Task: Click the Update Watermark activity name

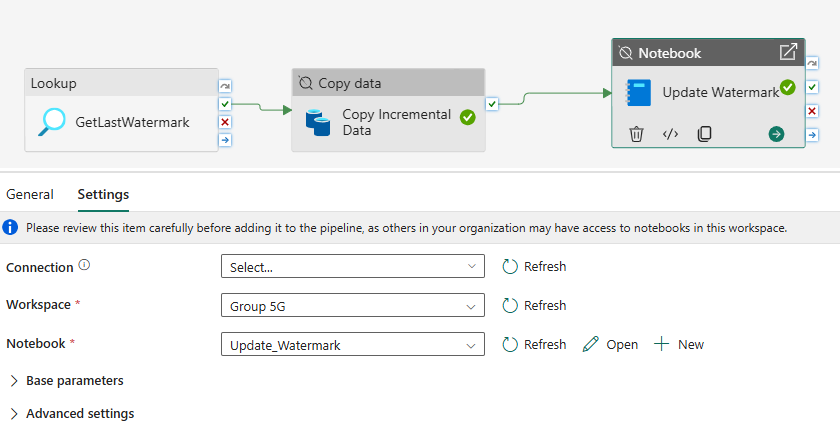Action: point(721,92)
